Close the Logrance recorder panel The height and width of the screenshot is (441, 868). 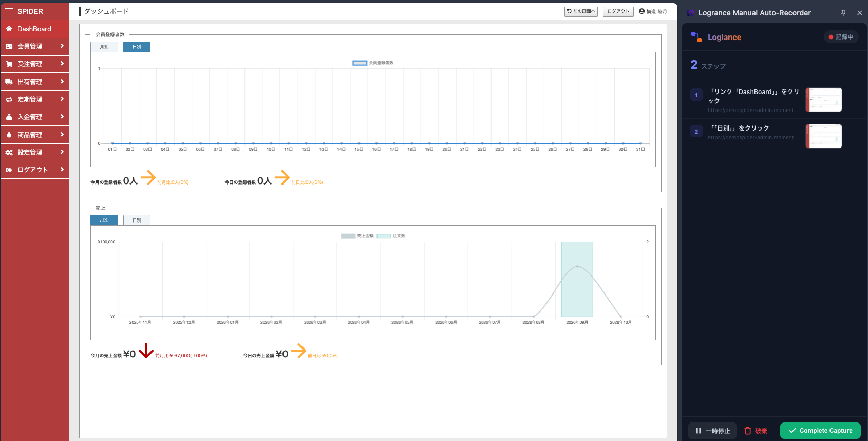click(x=860, y=13)
